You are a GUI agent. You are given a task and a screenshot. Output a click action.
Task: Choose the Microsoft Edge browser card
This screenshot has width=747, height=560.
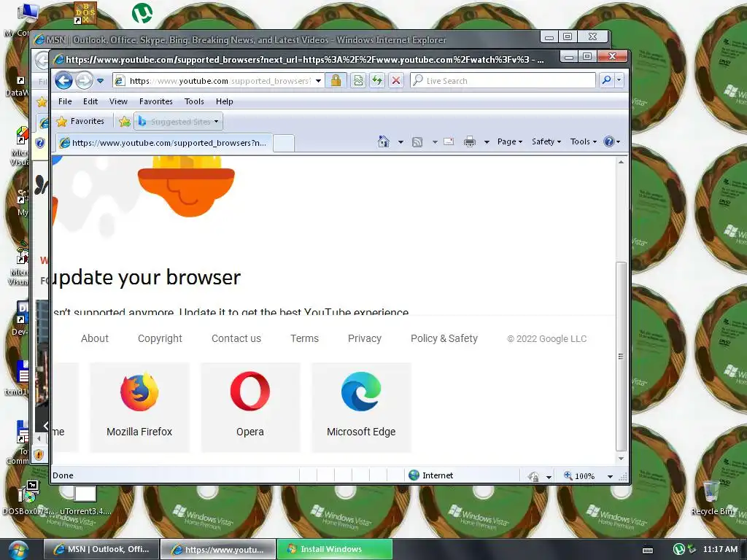click(360, 407)
